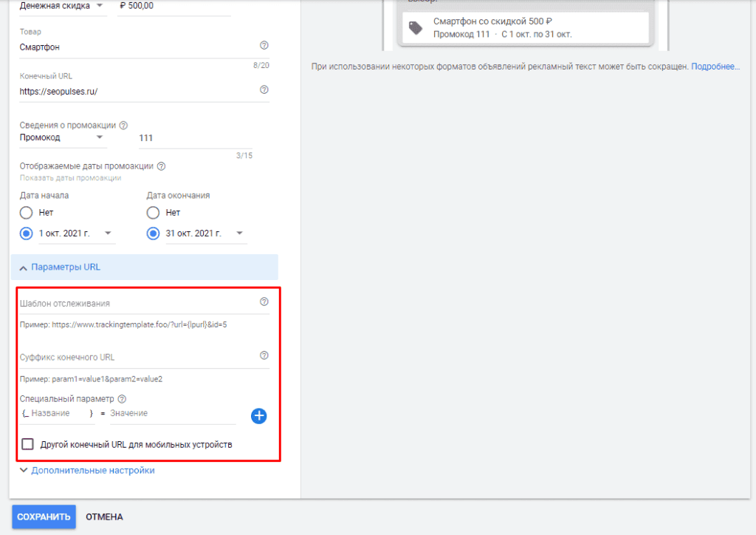Edit the discount amount ₽ 500,00 field
Viewport: 756px width, 535px height.
pos(174,6)
